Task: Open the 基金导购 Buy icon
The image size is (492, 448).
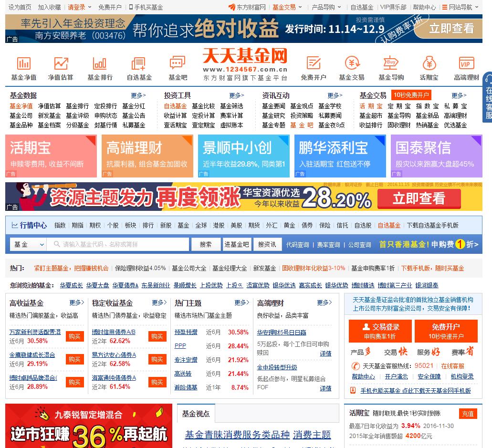Action: [x=391, y=68]
